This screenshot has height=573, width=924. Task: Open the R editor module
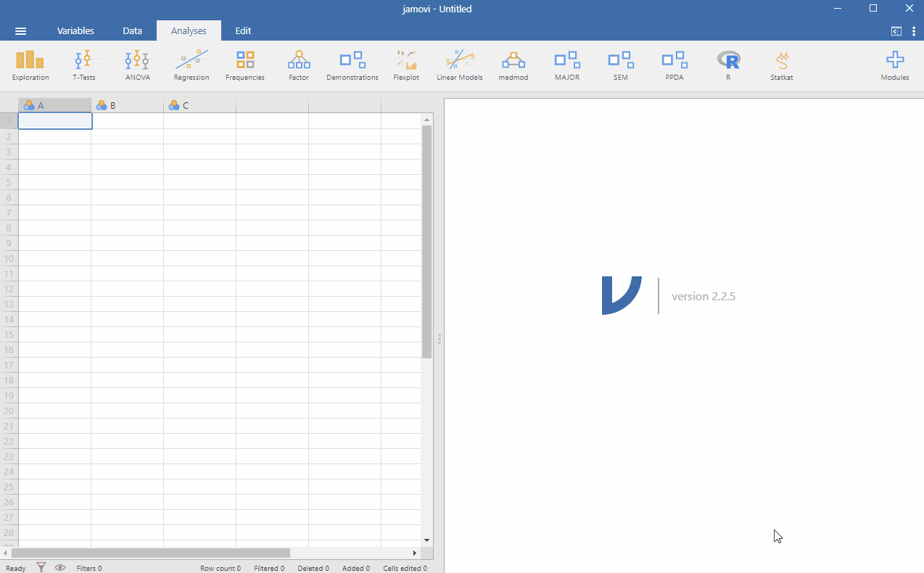point(728,65)
